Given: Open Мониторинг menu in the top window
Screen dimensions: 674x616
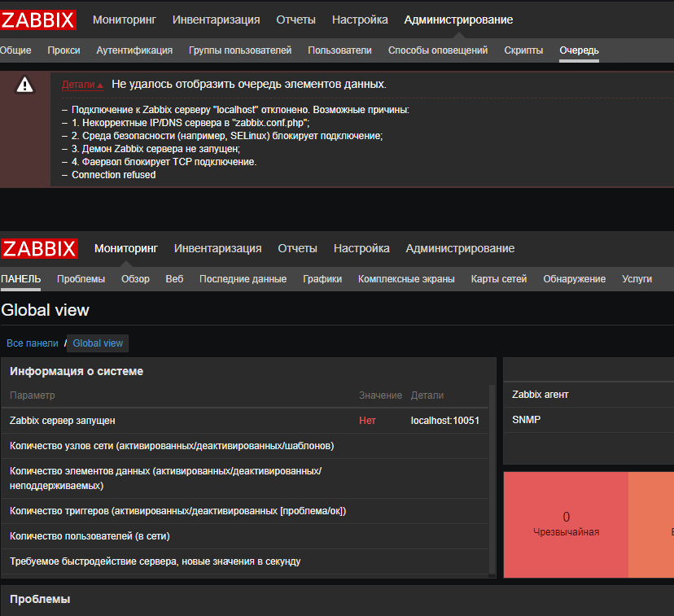Looking at the screenshot, I should click(x=125, y=20).
